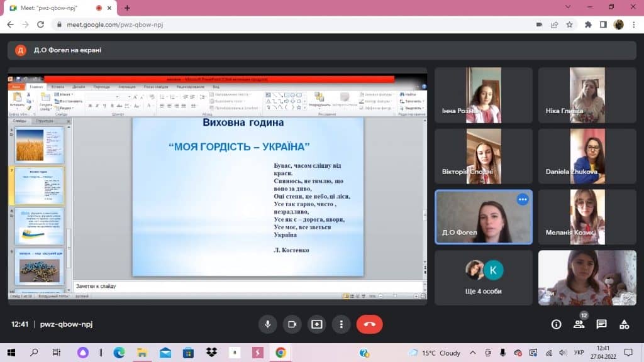The image size is (644, 362).
Task: Open the Activities panel icon
Action: [624, 324]
